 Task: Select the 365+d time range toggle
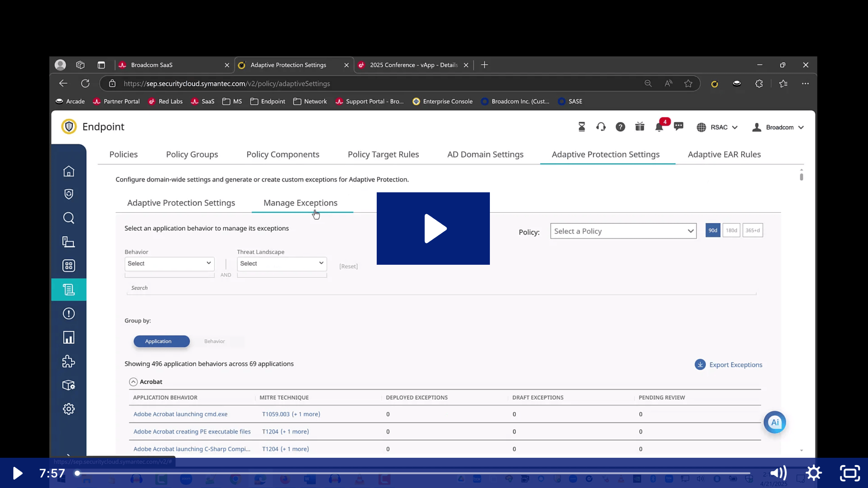coord(752,230)
